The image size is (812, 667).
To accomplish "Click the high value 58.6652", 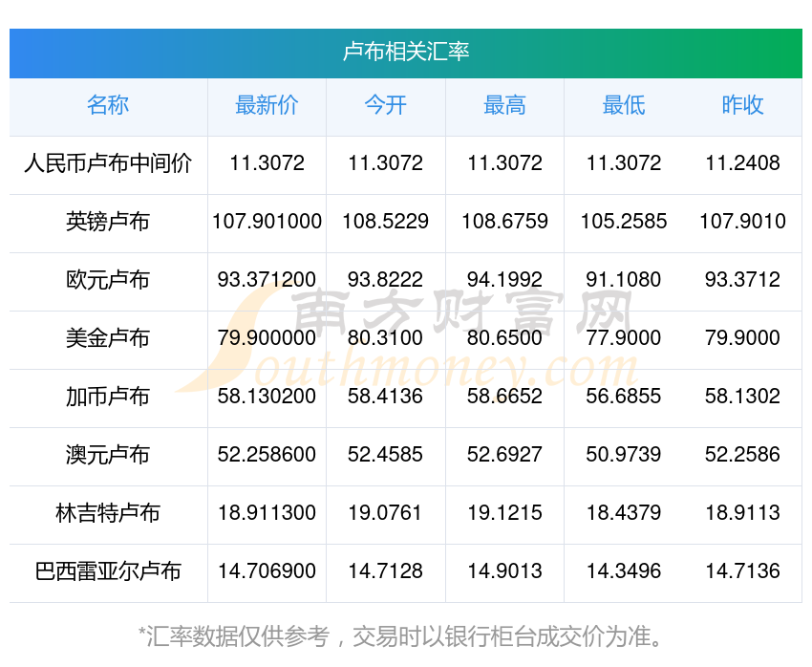I will [x=504, y=397].
